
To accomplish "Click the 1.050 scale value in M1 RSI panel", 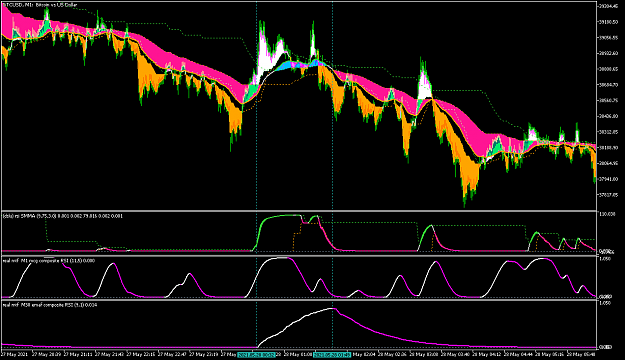I will (606, 259).
